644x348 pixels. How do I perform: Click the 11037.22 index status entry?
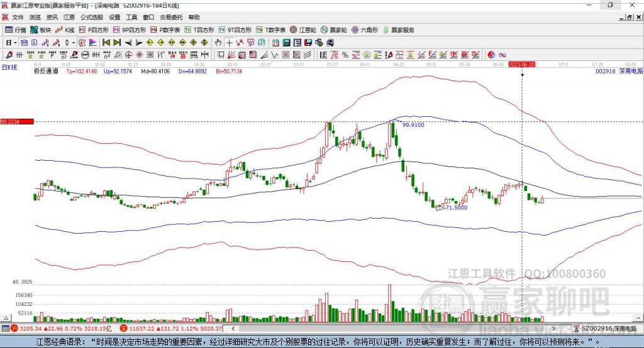coord(171,329)
